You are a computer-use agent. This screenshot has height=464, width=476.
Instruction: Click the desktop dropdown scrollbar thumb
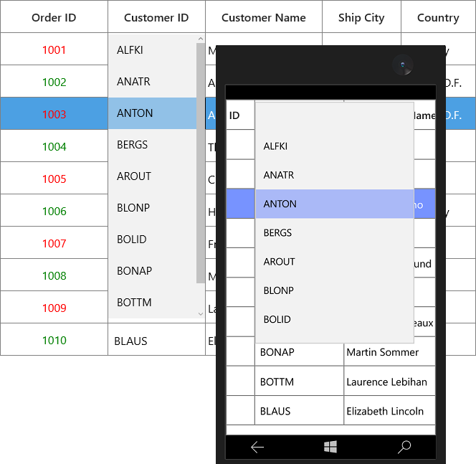200,163
